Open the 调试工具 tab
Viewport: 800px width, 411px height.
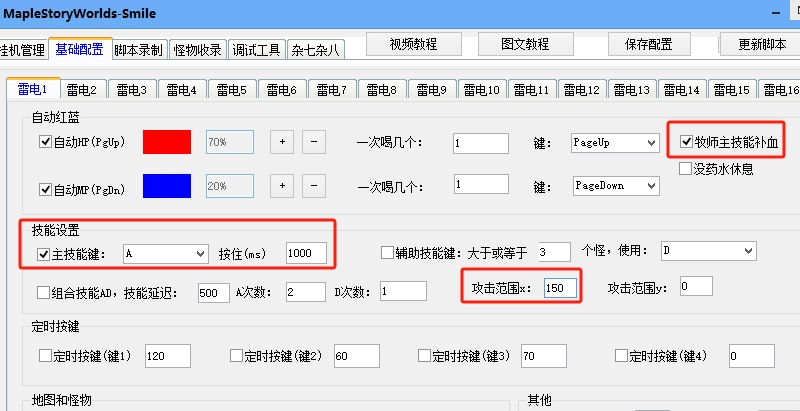(256, 50)
